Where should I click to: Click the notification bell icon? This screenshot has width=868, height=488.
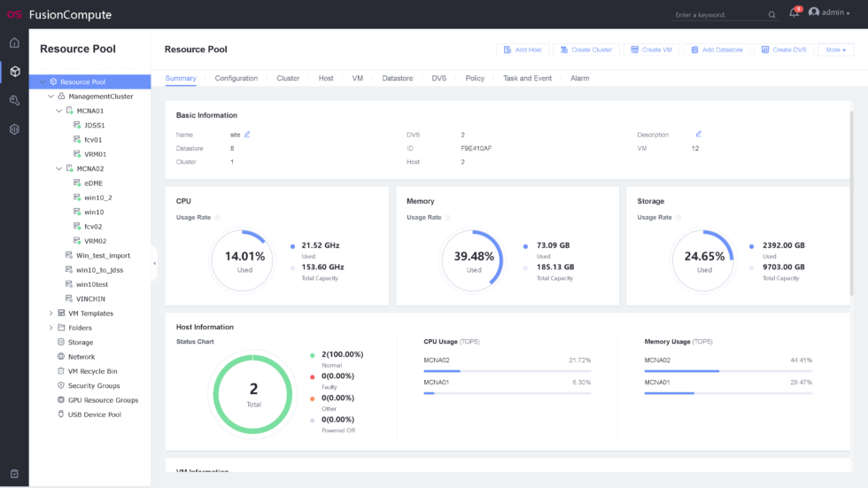[x=794, y=13]
